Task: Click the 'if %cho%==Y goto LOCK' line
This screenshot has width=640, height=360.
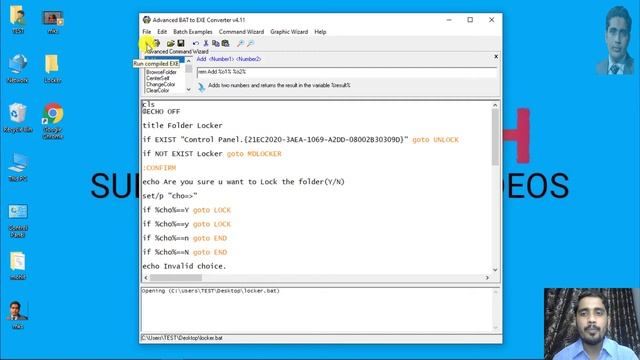Action: click(187, 210)
